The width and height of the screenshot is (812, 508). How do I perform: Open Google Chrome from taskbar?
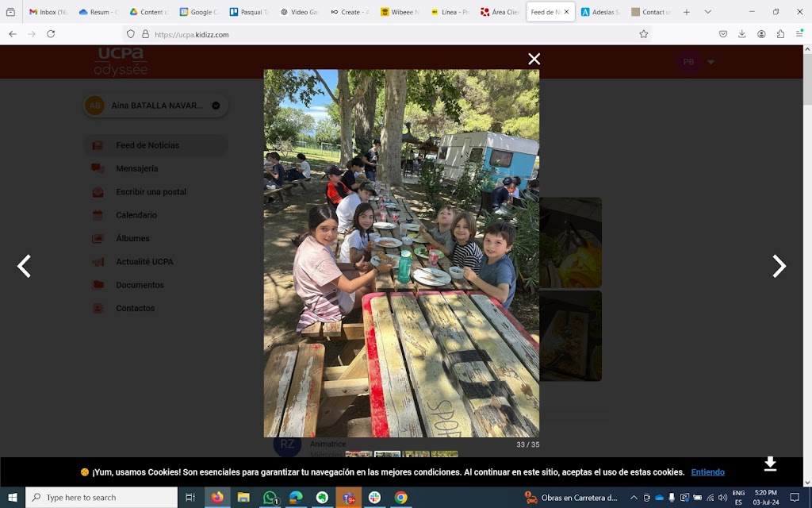[x=400, y=498]
